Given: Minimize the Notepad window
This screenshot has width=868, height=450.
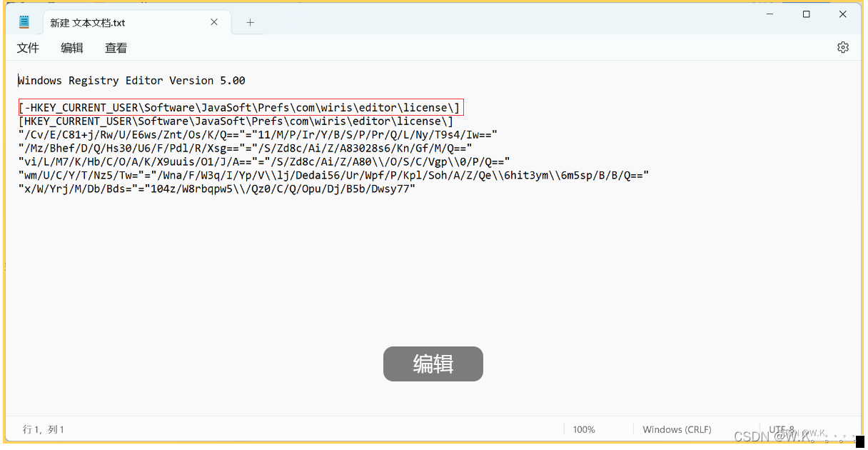Looking at the screenshot, I should pos(770,14).
